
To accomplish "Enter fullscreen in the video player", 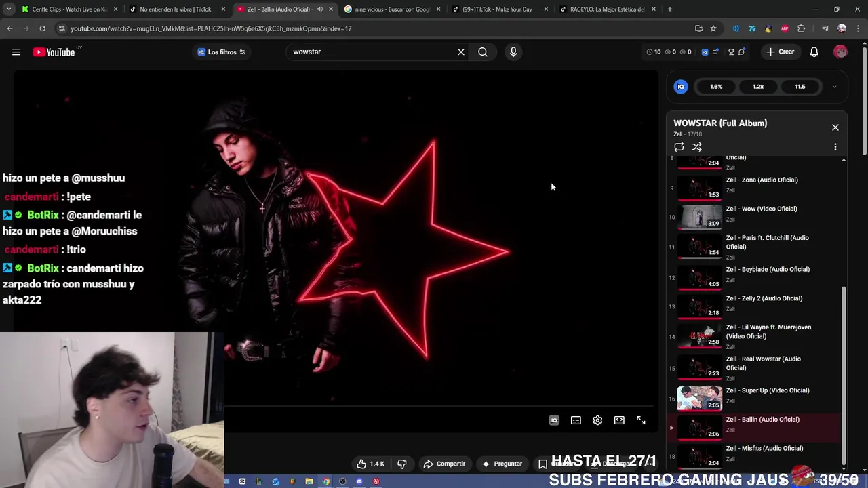I will click(x=641, y=420).
